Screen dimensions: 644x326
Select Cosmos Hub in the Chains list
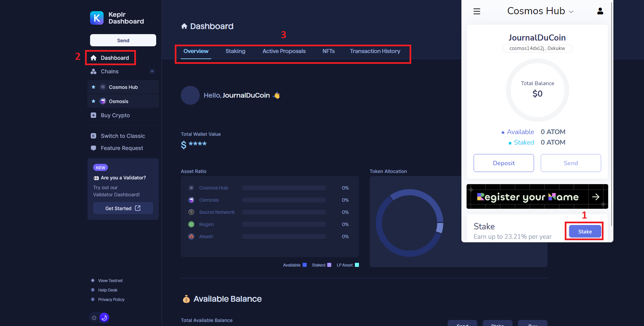pyautogui.click(x=123, y=87)
